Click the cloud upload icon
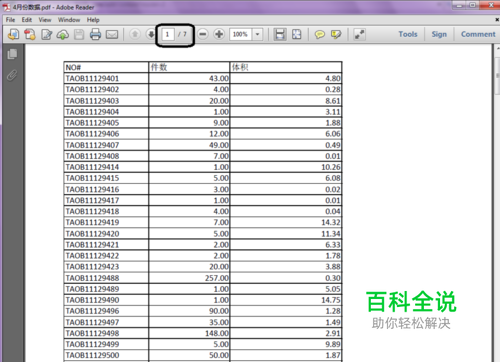Image resolution: width=500 pixels, height=362 pixels. pos(63,34)
